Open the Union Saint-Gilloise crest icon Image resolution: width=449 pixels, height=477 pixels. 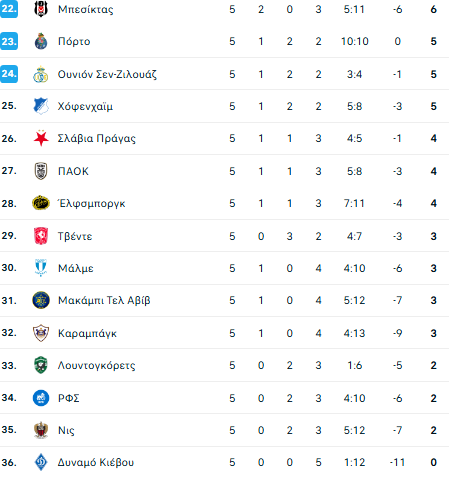(x=41, y=74)
